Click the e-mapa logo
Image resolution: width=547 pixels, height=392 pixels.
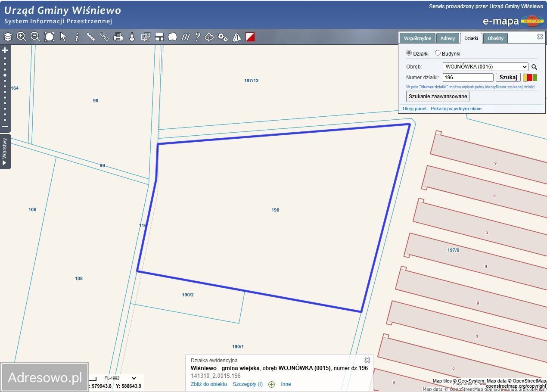(x=513, y=21)
